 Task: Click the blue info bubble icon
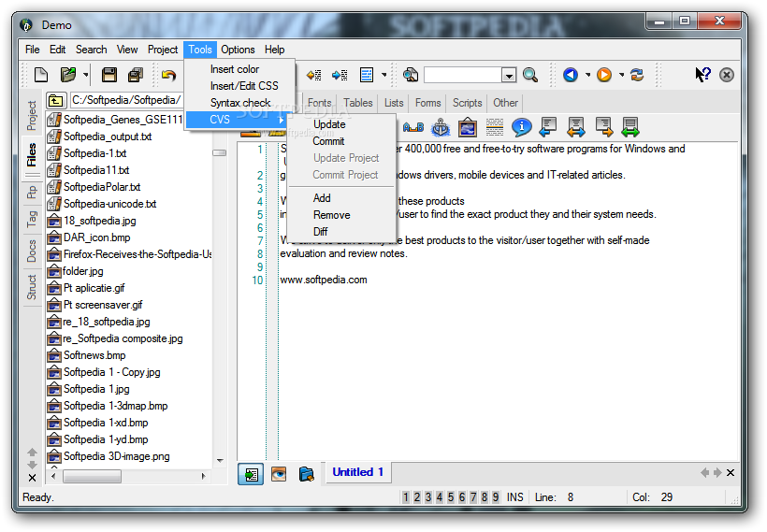coord(521,127)
